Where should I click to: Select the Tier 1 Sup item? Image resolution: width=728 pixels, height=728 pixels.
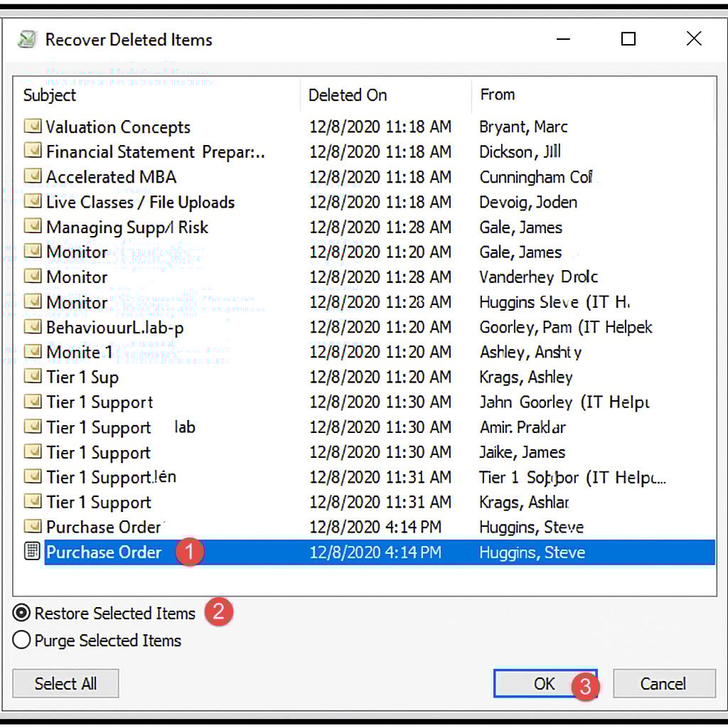tap(82, 378)
